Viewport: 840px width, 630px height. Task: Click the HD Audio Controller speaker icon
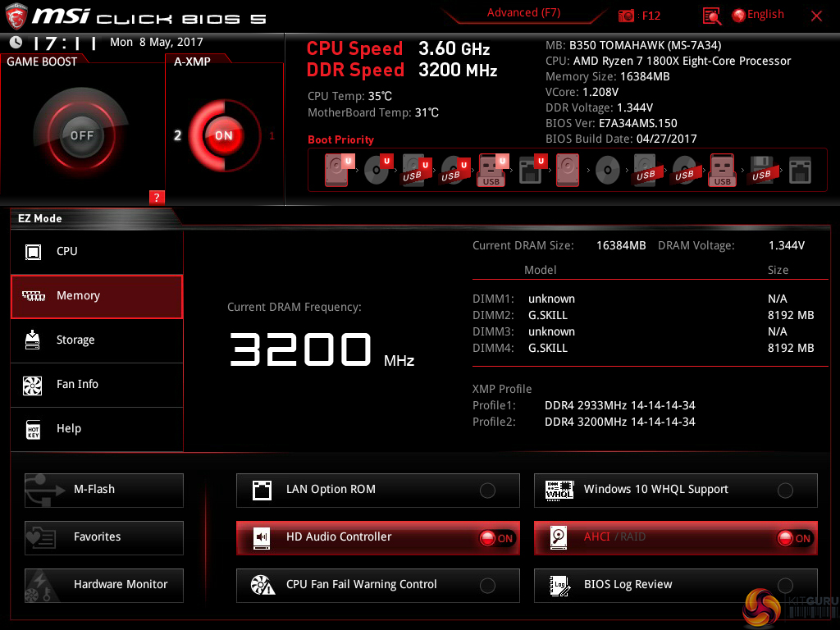tap(262, 537)
